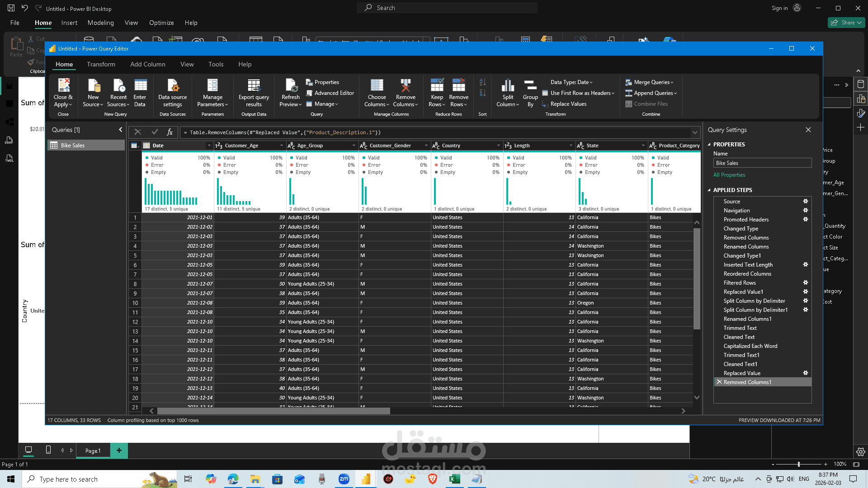Click the Remove Columns icon

[x=406, y=85]
